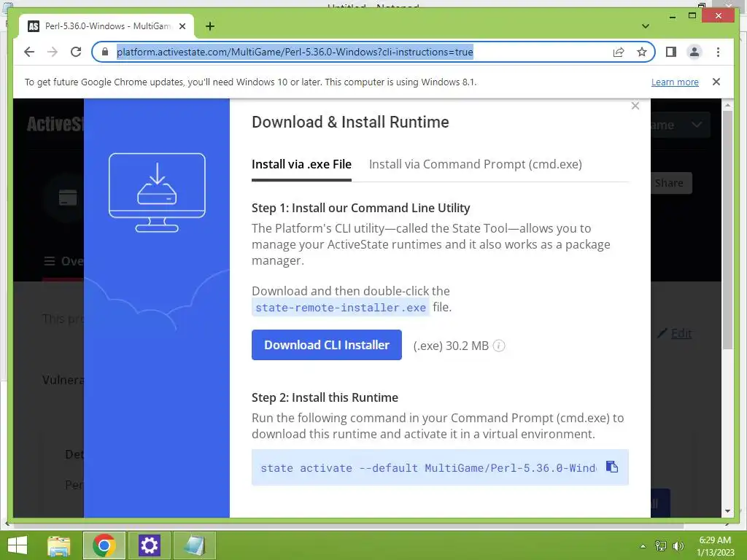This screenshot has height=560, width=747.
Task: Click the state activate command text box
Action: point(440,467)
